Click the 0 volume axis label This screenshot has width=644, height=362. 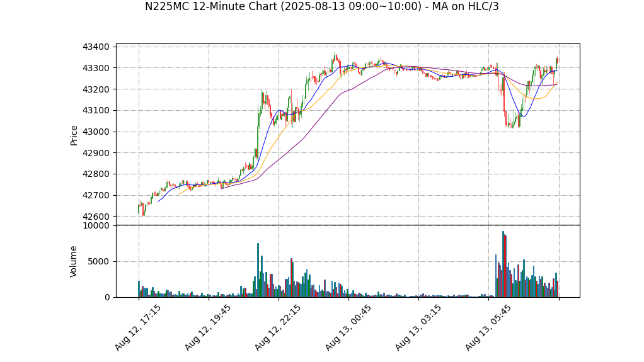(x=107, y=297)
